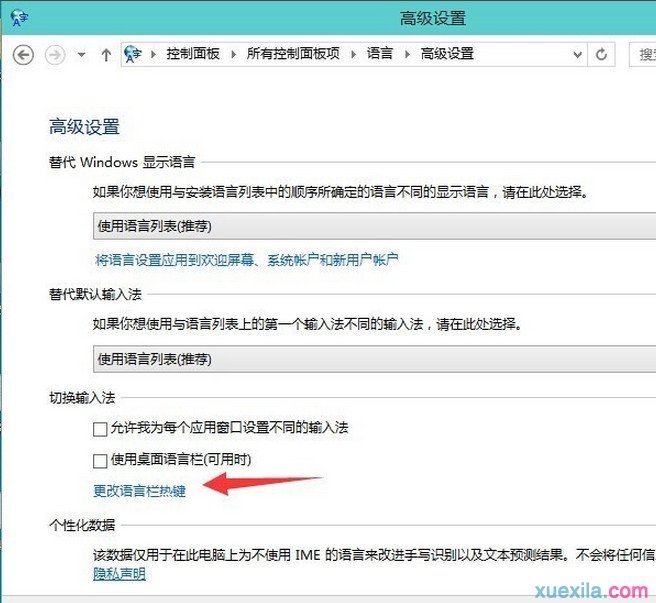The height and width of the screenshot is (603, 656).
Task: Check 使用桌面语言栏(可用时)
Action: pyautogui.click(x=100, y=461)
